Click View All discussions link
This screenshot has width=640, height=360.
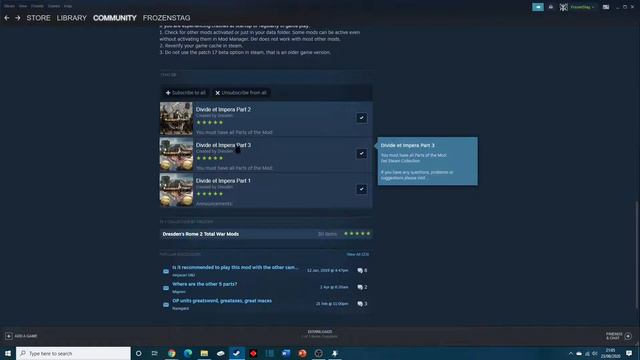tap(358, 254)
